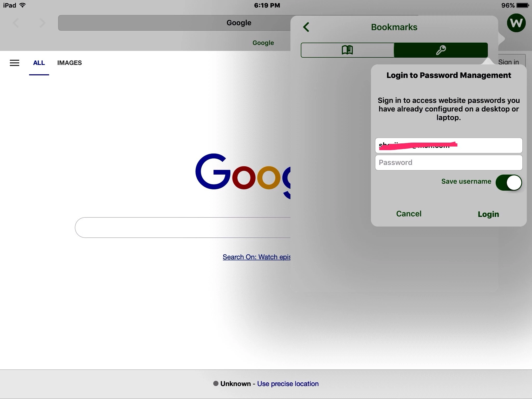Click the browser back arrow
The image size is (532, 399).
pos(16,23)
